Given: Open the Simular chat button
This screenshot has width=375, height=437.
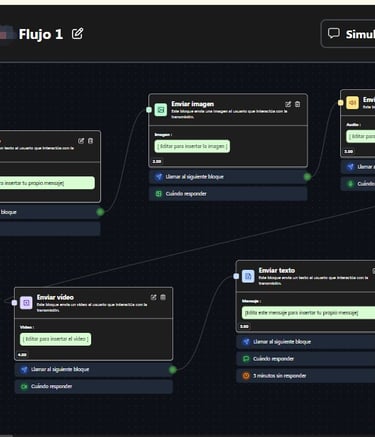Looking at the screenshot, I should [348, 34].
